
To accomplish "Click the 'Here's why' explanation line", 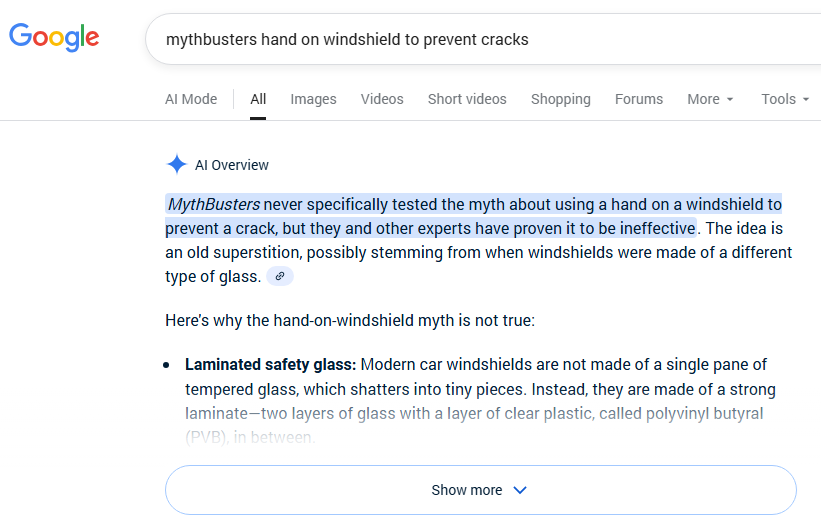I will [350, 321].
